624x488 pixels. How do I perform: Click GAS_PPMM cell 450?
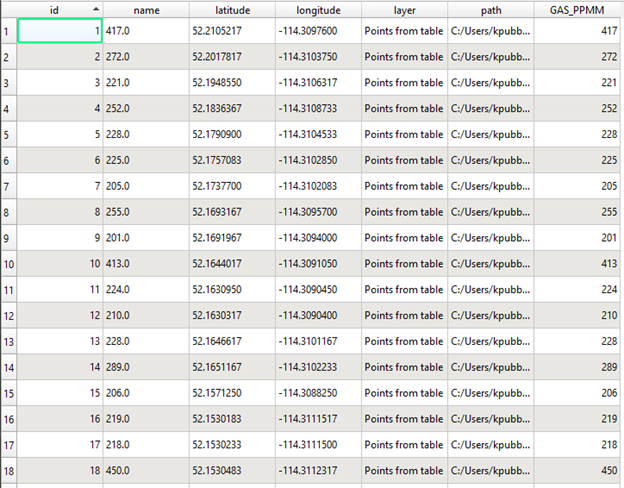[577, 470]
